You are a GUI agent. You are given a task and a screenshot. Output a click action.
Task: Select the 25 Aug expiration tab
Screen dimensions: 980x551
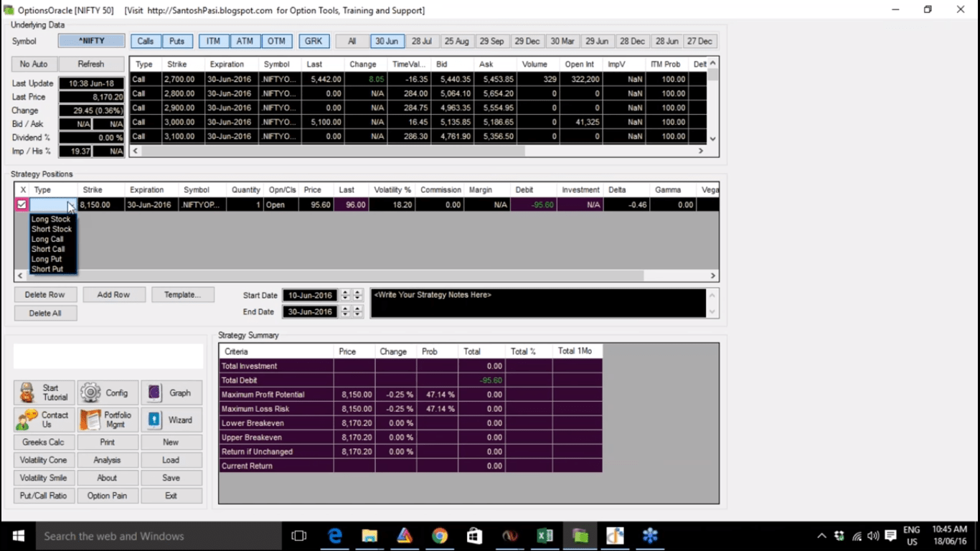pos(457,41)
